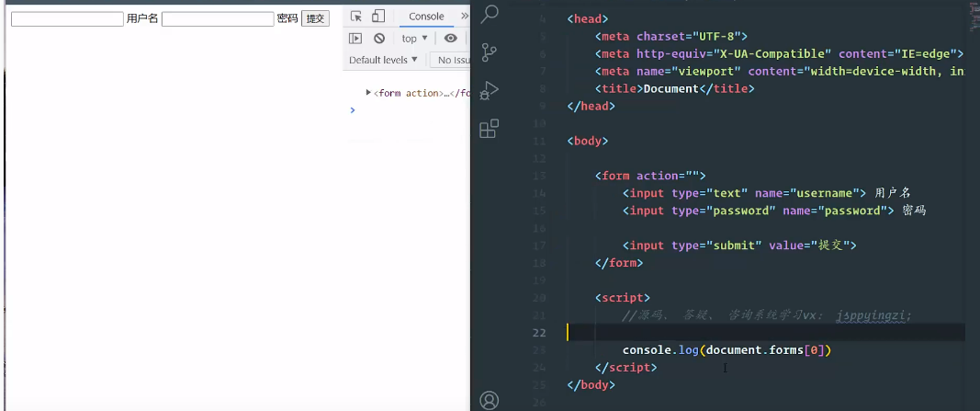Click the opening body tag
Image resolution: width=980 pixels, height=411 pixels.
click(x=588, y=142)
